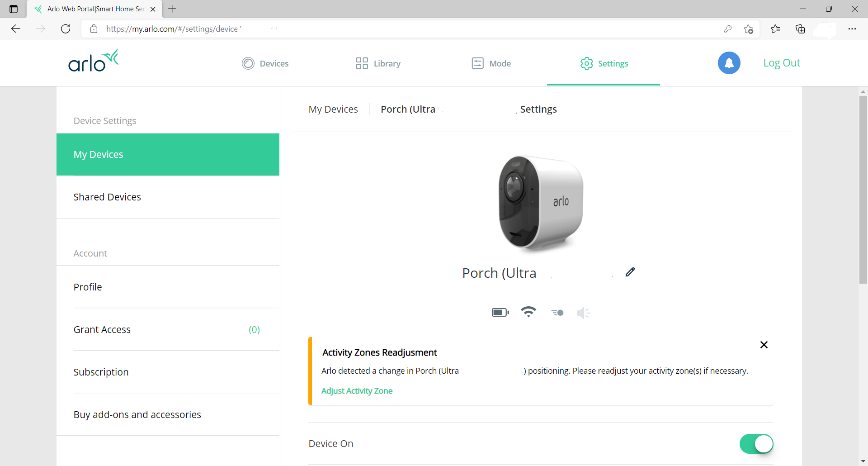
Task: Click the camera battery status icon
Action: tap(500, 313)
